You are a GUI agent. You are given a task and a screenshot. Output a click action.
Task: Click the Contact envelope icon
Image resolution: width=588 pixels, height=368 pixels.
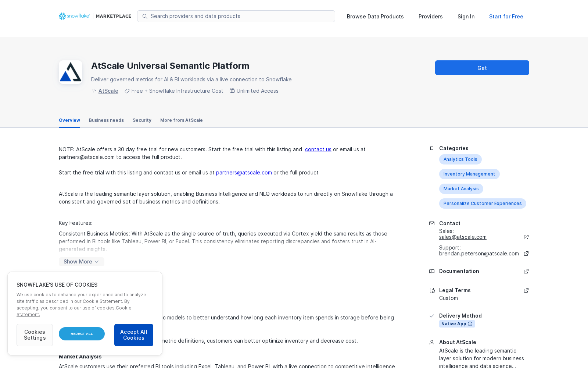click(432, 223)
